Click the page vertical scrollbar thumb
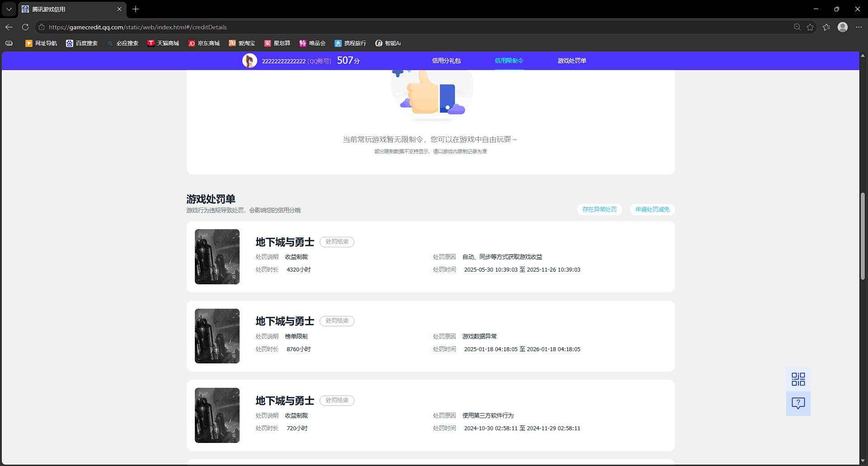This screenshot has height=466, width=868. click(863, 236)
